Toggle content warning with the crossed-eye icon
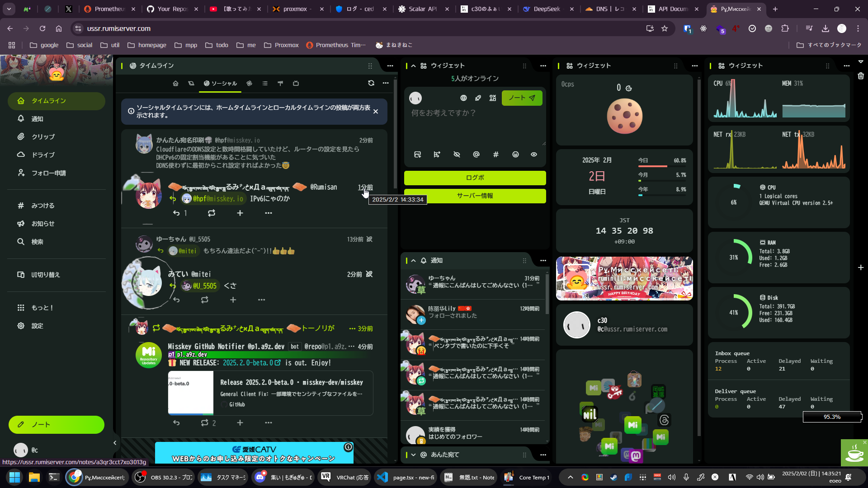Image resolution: width=868 pixels, height=488 pixels. coord(457,155)
